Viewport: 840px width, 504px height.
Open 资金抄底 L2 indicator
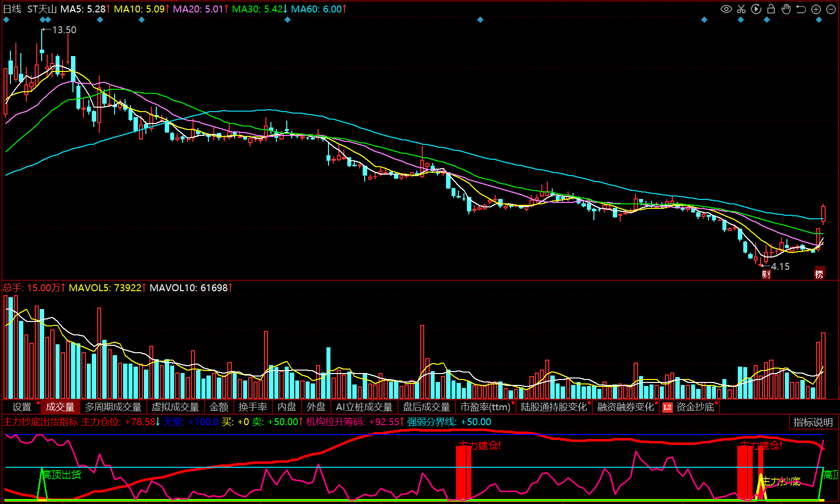[690, 407]
